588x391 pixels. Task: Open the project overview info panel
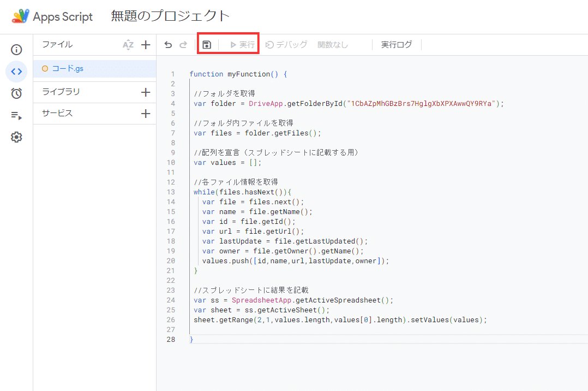coord(16,49)
